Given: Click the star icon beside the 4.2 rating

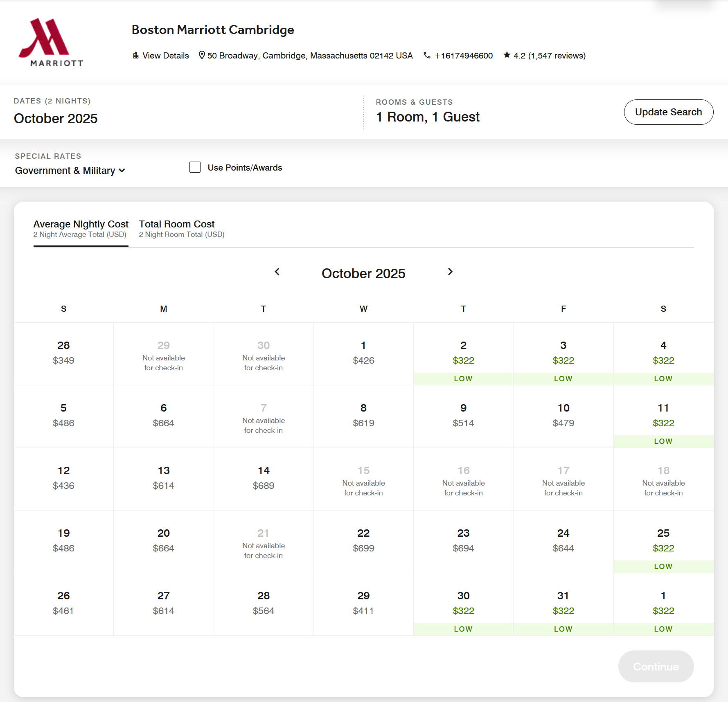Looking at the screenshot, I should click(x=507, y=54).
